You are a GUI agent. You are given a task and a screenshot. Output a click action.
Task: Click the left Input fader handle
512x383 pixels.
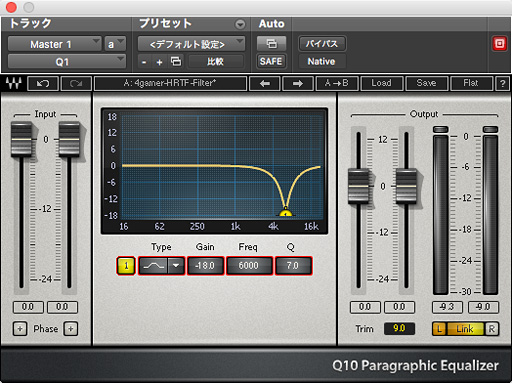pyautogui.click(x=21, y=139)
